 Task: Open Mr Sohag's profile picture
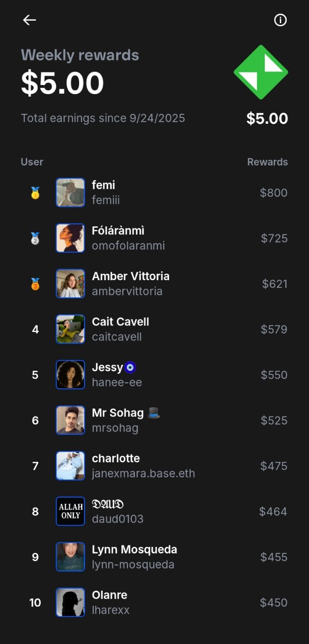pos(70,420)
